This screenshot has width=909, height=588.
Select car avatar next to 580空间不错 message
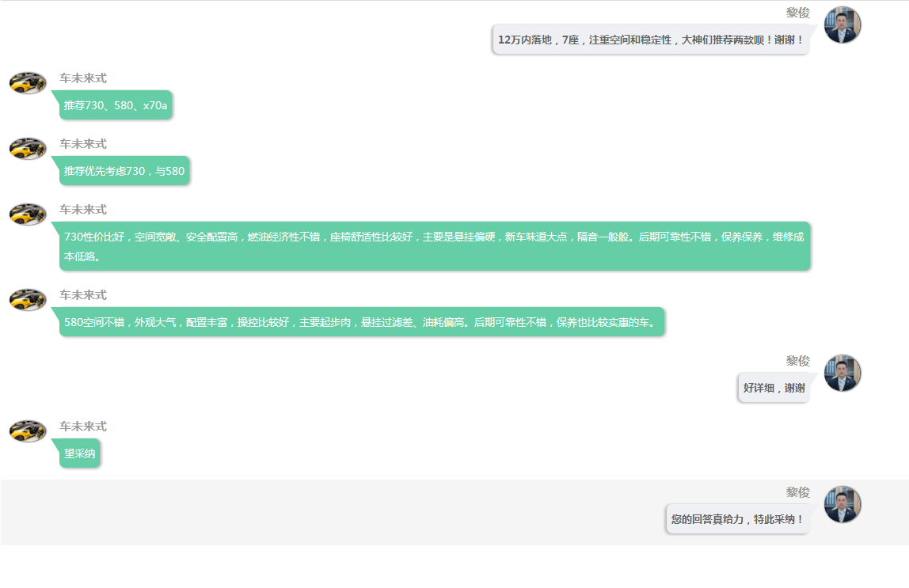28,299
